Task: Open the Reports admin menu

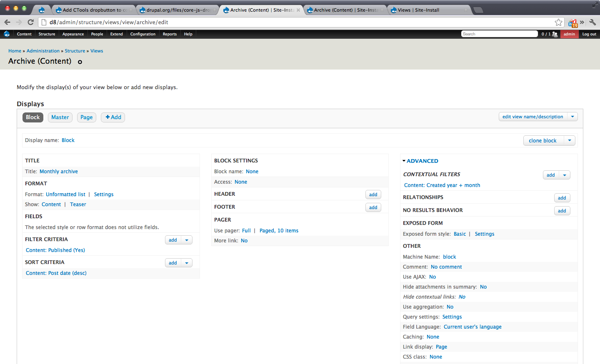Action: pos(170,34)
